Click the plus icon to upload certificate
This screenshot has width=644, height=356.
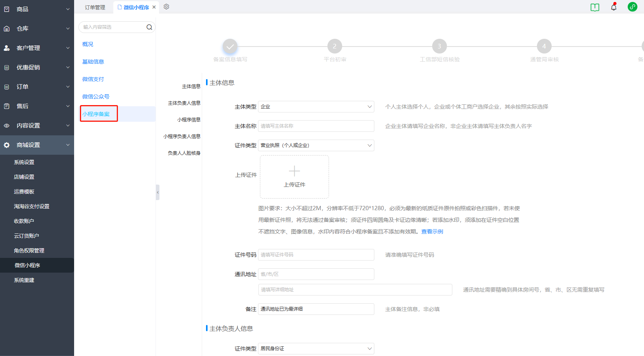point(294,171)
